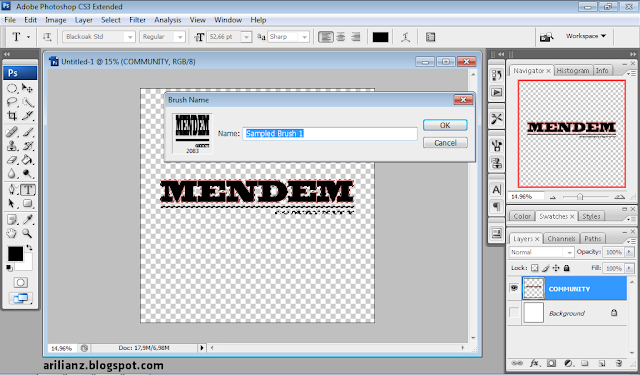Select the Elliptical Marquee tool
This screenshot has height=375, width=640.
[x=12, y=88]
